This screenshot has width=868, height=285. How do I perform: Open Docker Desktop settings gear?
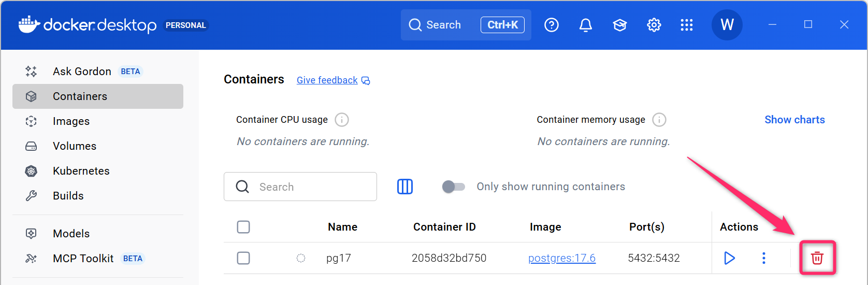(x=654, y=25)
